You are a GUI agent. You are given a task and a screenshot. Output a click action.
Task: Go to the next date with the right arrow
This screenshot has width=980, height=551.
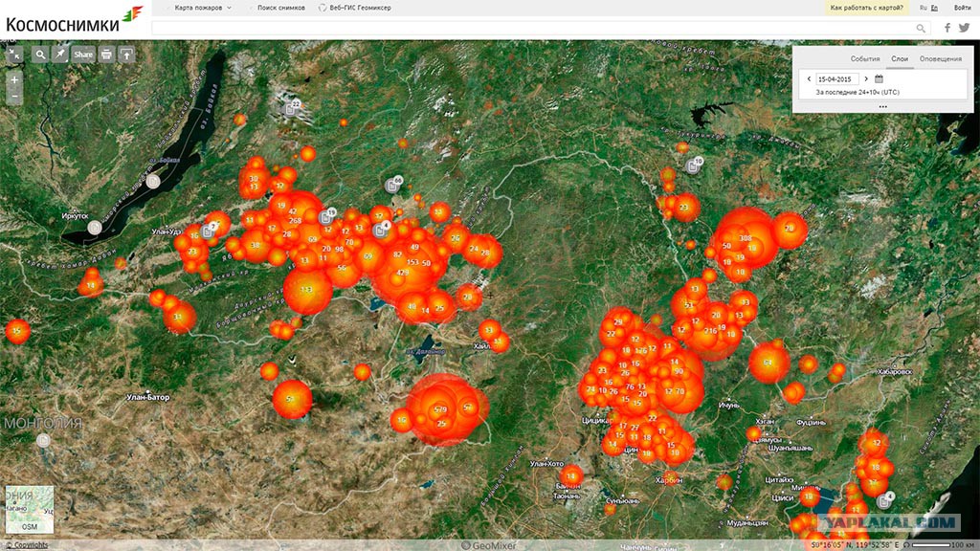865,79
